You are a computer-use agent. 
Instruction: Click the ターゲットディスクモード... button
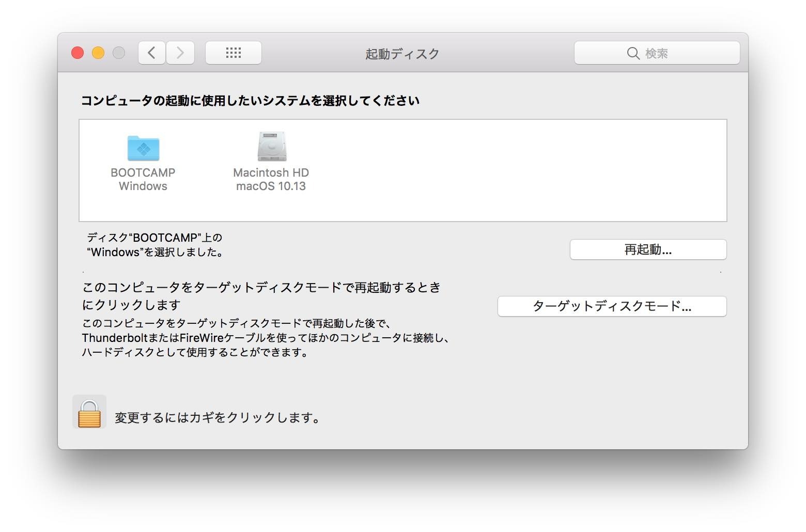612,306
